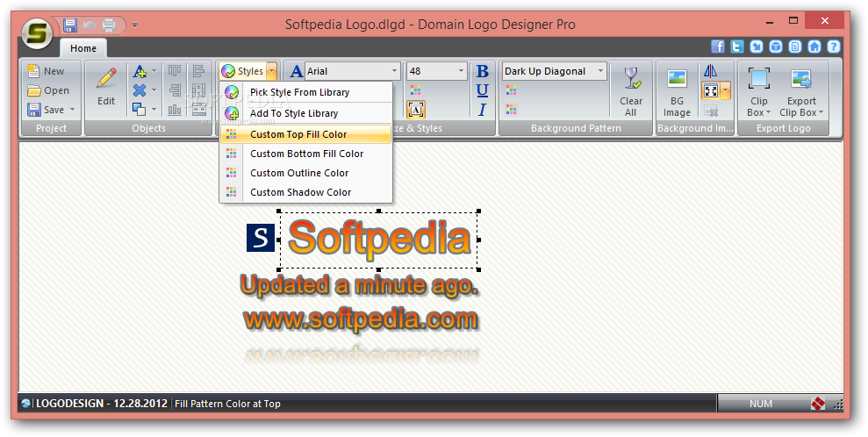Expand the arrange squares dropdown arrow
The height and width of the screenshot is (437, 868).
click(x=154, y=110)
